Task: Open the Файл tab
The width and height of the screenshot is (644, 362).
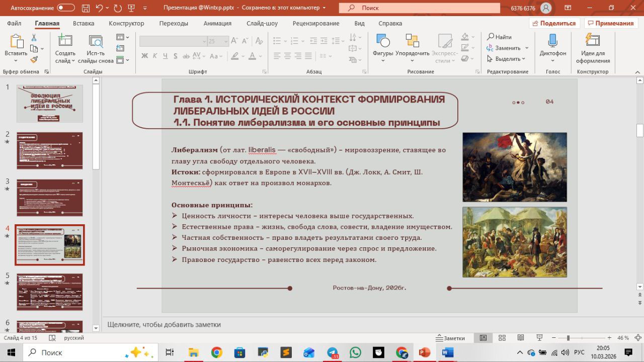Action: pyautogui.click(x=14, y=23)
